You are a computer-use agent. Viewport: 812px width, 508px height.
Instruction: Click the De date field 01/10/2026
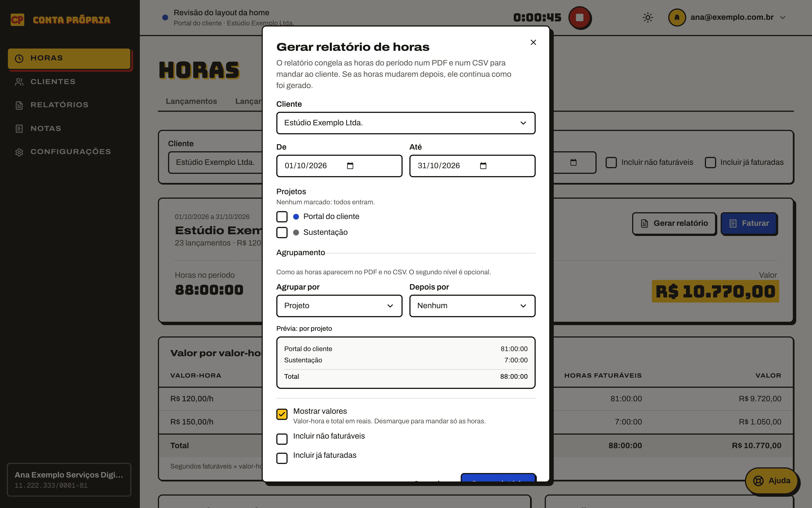(339, 166)
